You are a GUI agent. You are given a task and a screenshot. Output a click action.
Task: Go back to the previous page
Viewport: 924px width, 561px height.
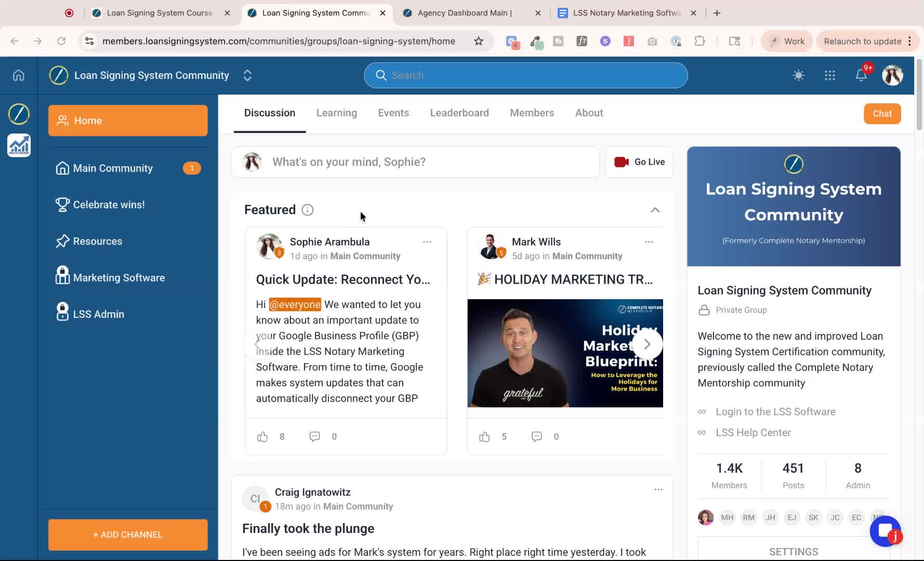point(15,41)
